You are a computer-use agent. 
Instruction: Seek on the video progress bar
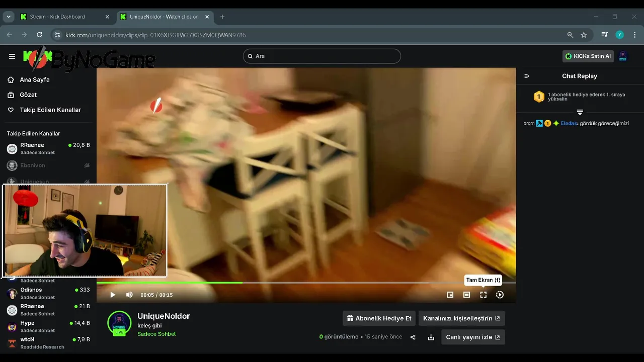coord(306,283)
